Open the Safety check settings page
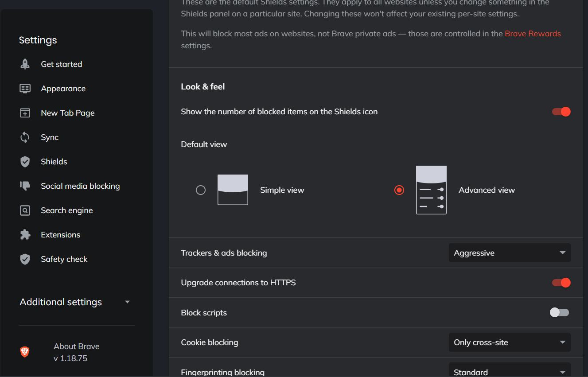This screenshot has height=377, width=588. point(64,259)
